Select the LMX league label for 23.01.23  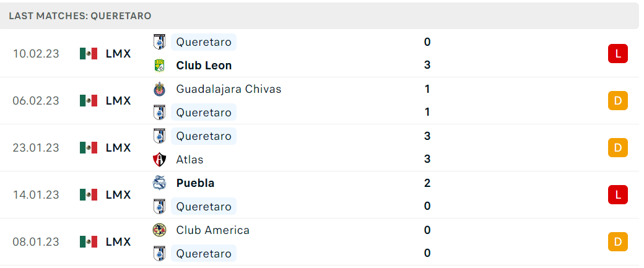(118, 148)
